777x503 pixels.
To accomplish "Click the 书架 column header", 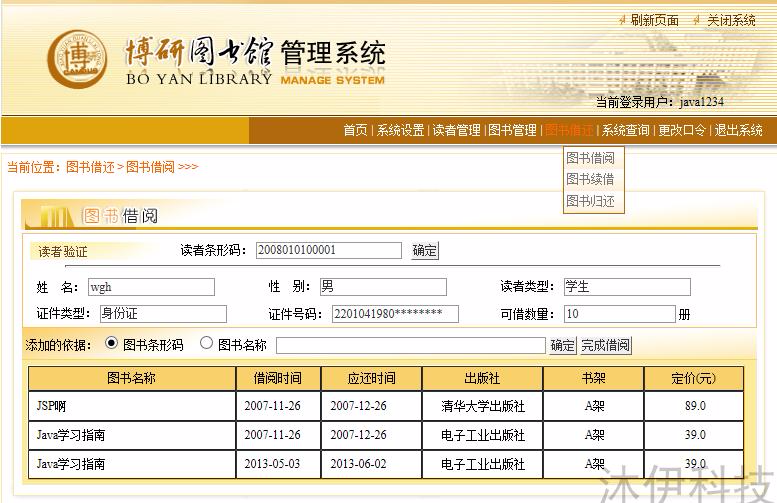I will 593,379.
